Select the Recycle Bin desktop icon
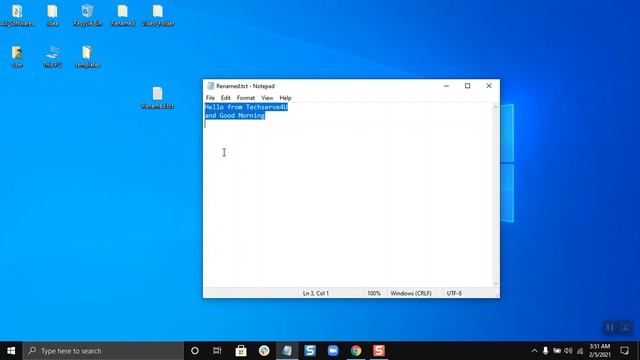Image resolution: width=640 pixels, height=360 pixels. point(87,15)
